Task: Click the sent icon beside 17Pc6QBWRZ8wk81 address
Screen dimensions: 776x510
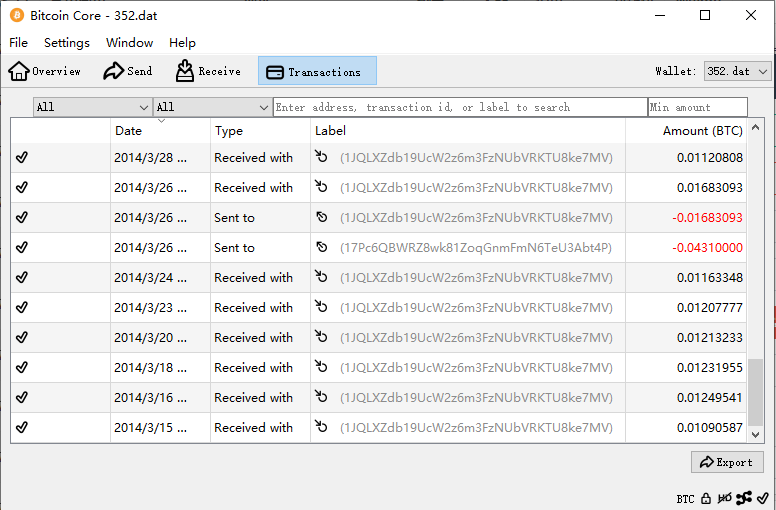Action: click(x=321, y=247)
